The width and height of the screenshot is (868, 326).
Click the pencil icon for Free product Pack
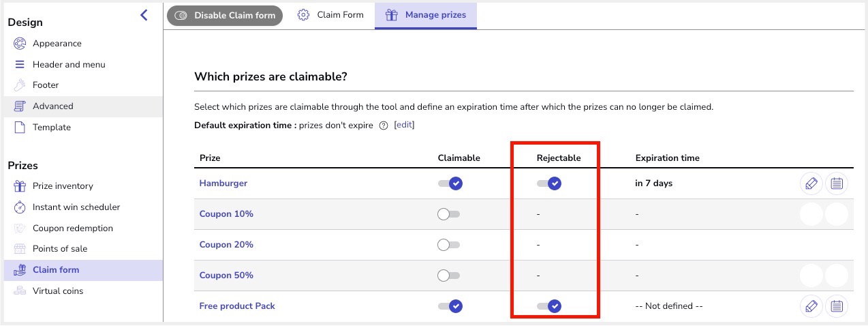click(x=811, y=306)
